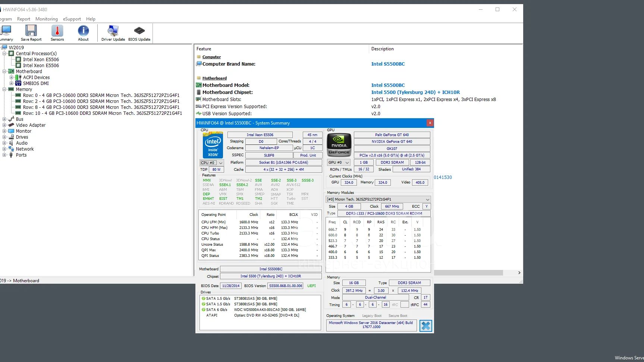Click the Ports plug icon in tree
Screen dimensions: 644x362
[11, 155]
